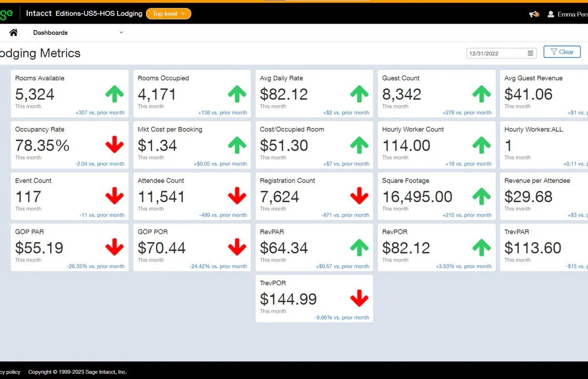Click the TrevPOR red down arrow
The width and height of the screenshot is (588, 379).
pyautogui.click(x=359, y=298)
